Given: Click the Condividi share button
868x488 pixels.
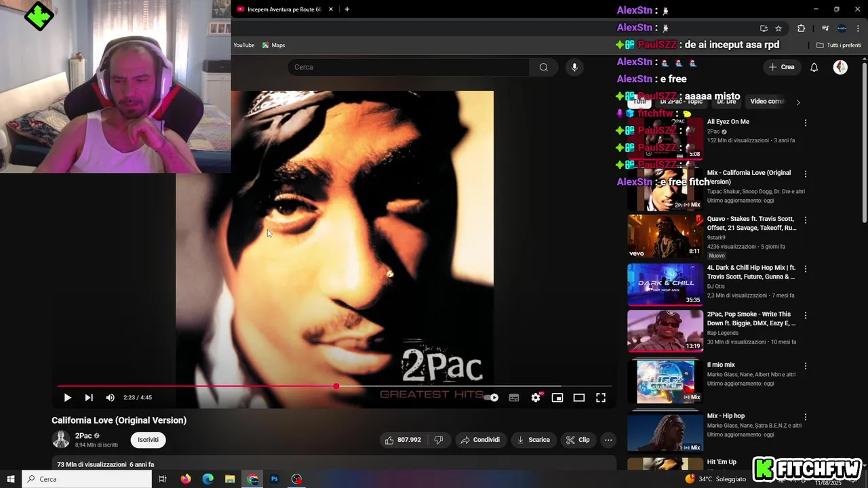Looking at the screenshot, I should pyautogui.click(x=480, y=440).
